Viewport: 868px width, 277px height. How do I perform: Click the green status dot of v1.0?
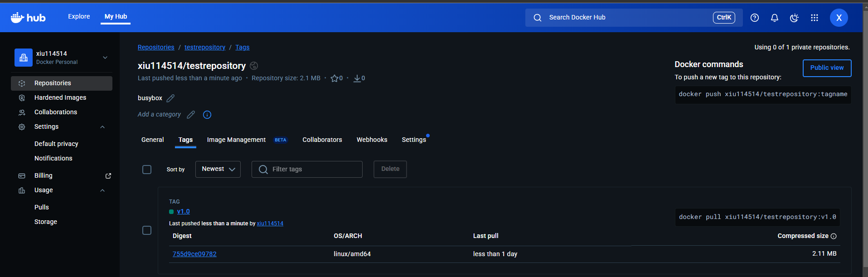[x=171, y=212]
